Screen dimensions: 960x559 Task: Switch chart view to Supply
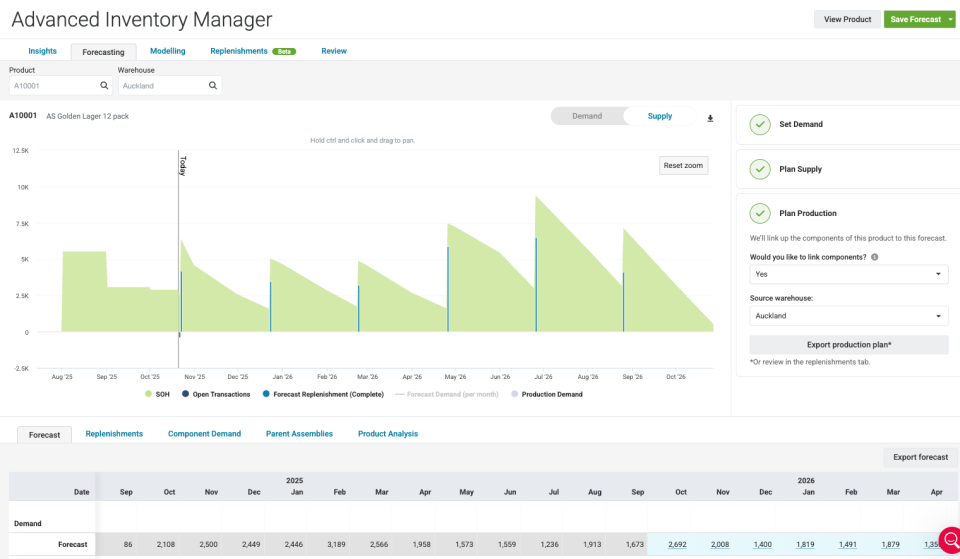pos(660,116)
